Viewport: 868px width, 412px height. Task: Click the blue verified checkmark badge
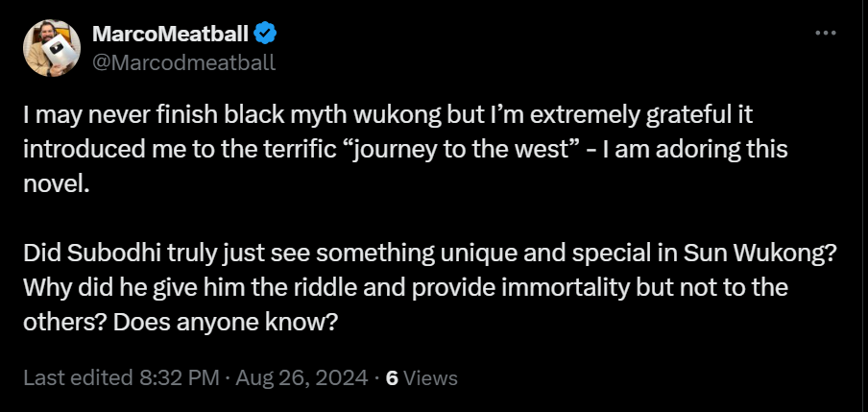(x=265, y=34)
